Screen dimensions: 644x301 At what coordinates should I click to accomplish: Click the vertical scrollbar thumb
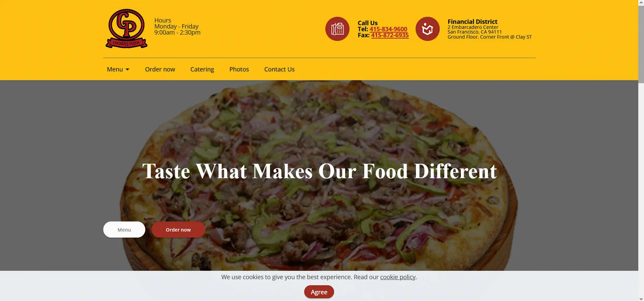641,44
